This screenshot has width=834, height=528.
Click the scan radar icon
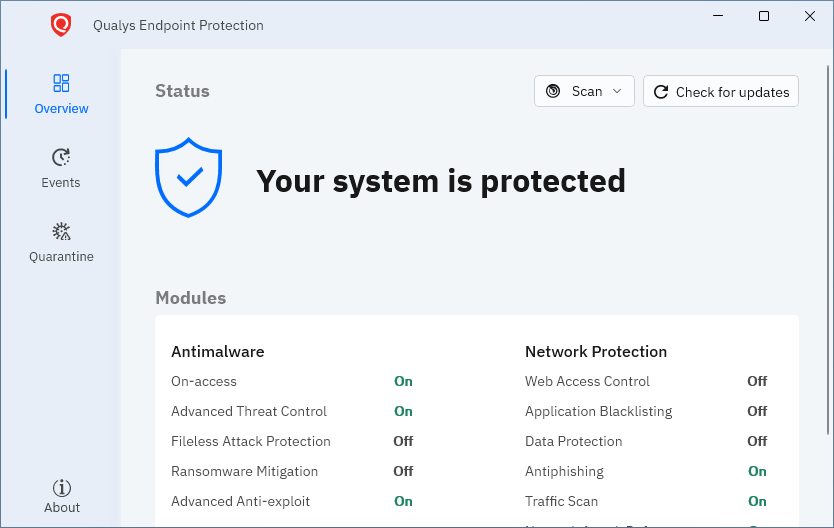click(553, 91)
